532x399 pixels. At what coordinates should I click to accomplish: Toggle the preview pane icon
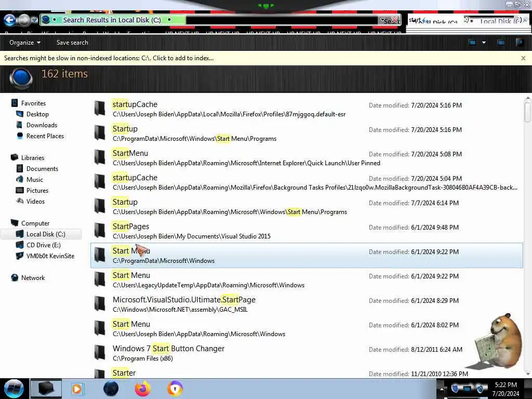pyautogui.click(x=501, y=43)
